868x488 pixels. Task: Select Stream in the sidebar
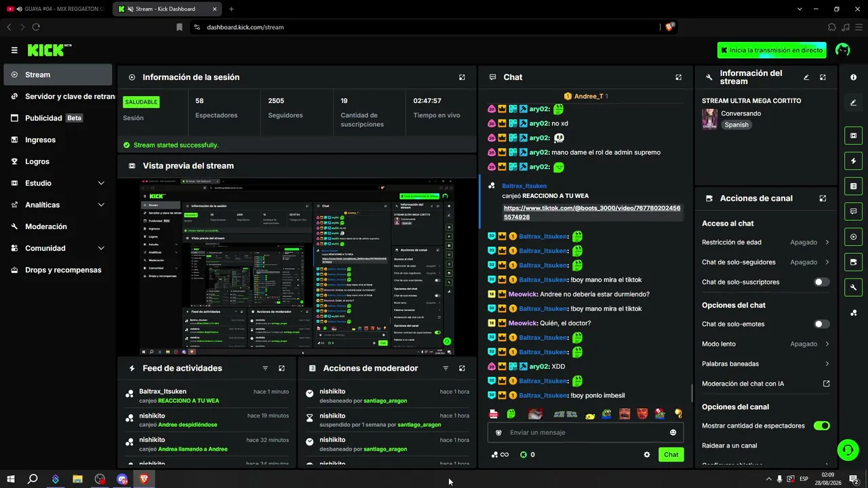58,75
